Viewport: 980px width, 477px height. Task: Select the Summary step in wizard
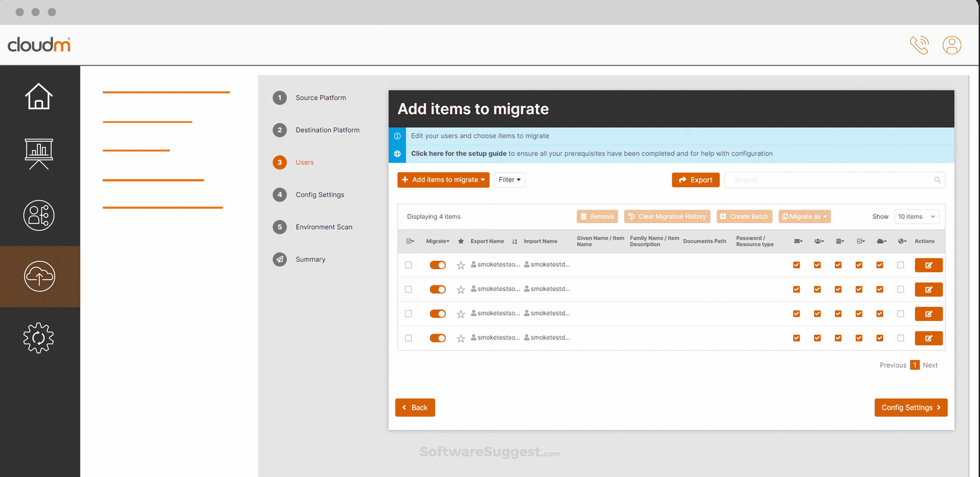310,259
